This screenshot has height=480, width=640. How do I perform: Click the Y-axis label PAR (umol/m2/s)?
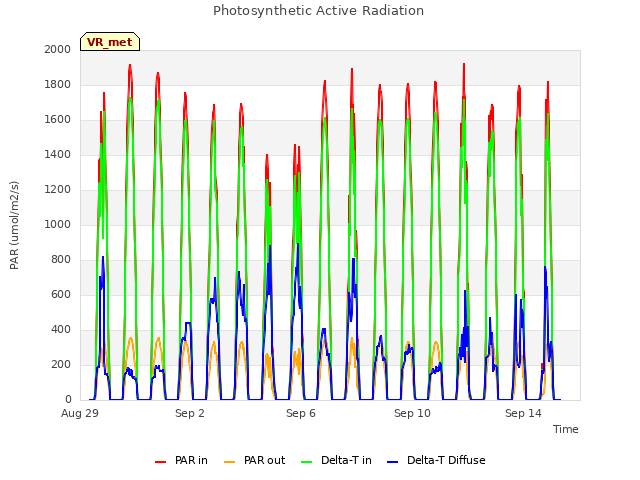(x=14, y=225)
